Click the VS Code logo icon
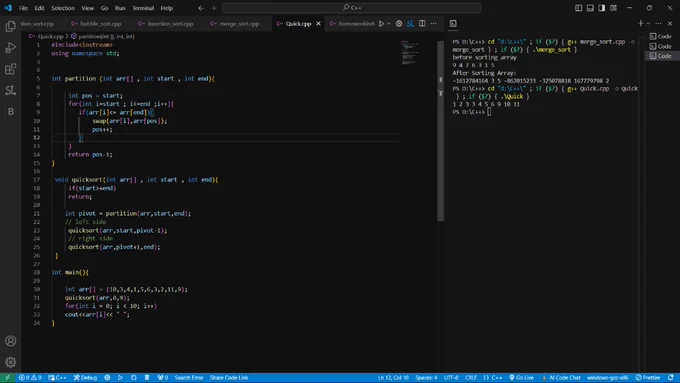Viewport: 680px width, 383px height. [8, 8]
